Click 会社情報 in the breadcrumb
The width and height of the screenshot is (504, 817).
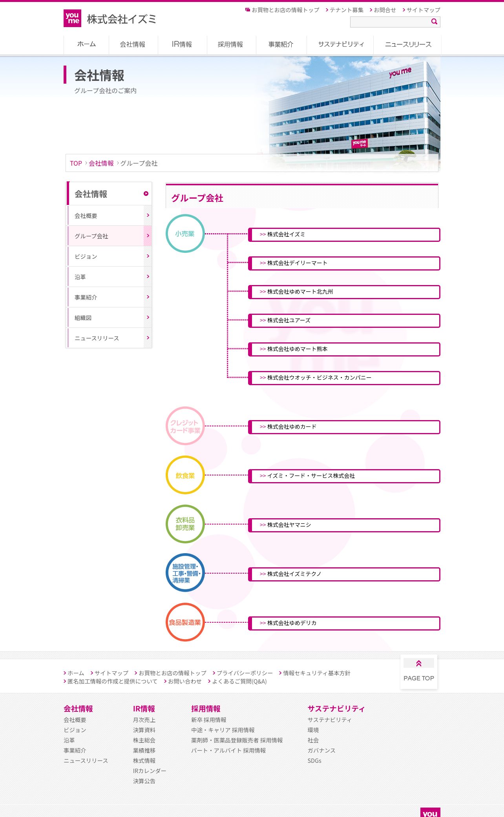click(x=101, y=163)
